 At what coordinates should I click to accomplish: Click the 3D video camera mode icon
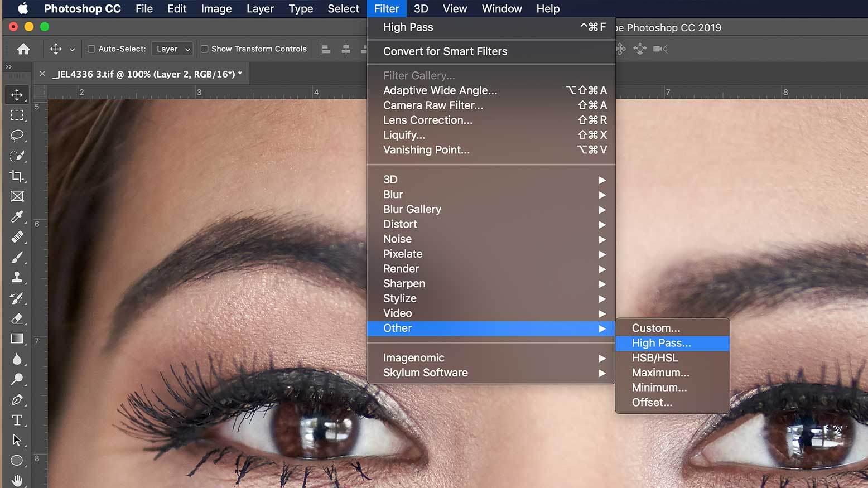point(660,49)
